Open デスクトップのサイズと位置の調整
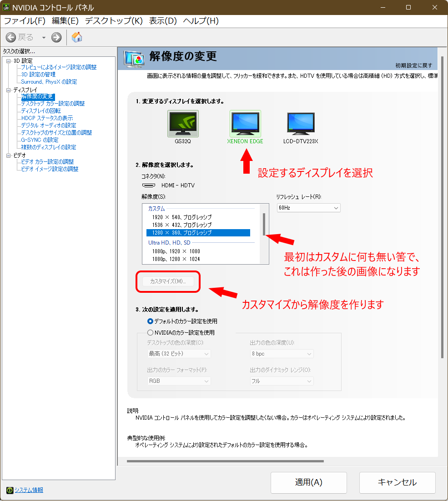The width and height of the screenshot is (448, 501). tap(56, 133)
